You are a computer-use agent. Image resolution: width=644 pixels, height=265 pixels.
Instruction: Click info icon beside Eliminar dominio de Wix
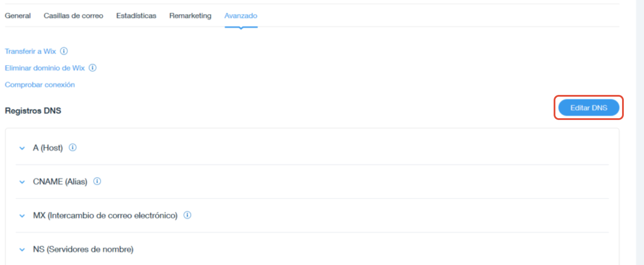(93, 68)
